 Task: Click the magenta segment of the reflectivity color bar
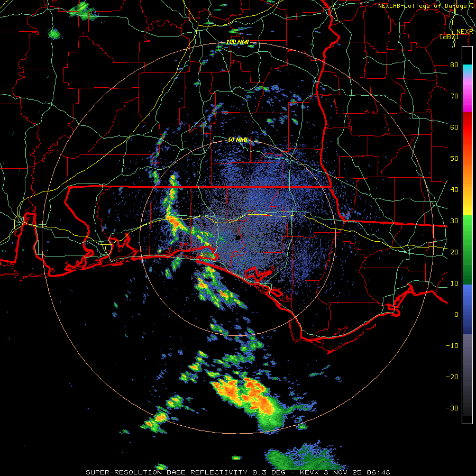(x=467, y=97)
